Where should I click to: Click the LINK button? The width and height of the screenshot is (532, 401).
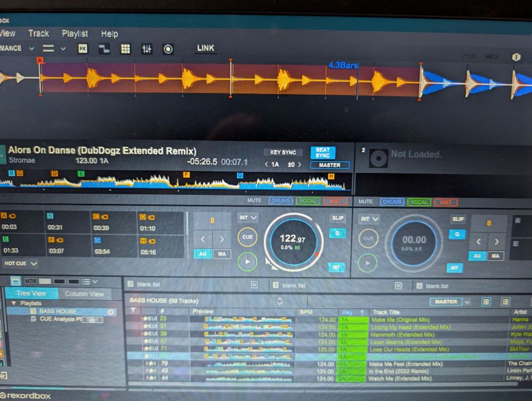205,48
